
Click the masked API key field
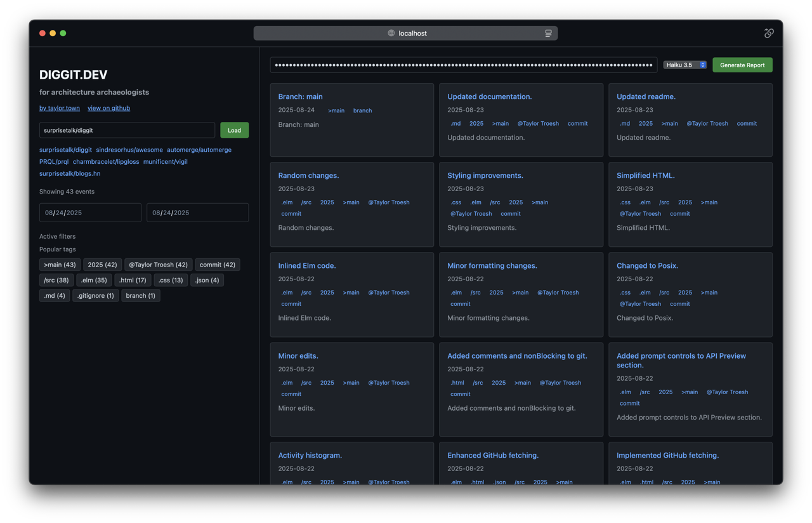(463, 65)
